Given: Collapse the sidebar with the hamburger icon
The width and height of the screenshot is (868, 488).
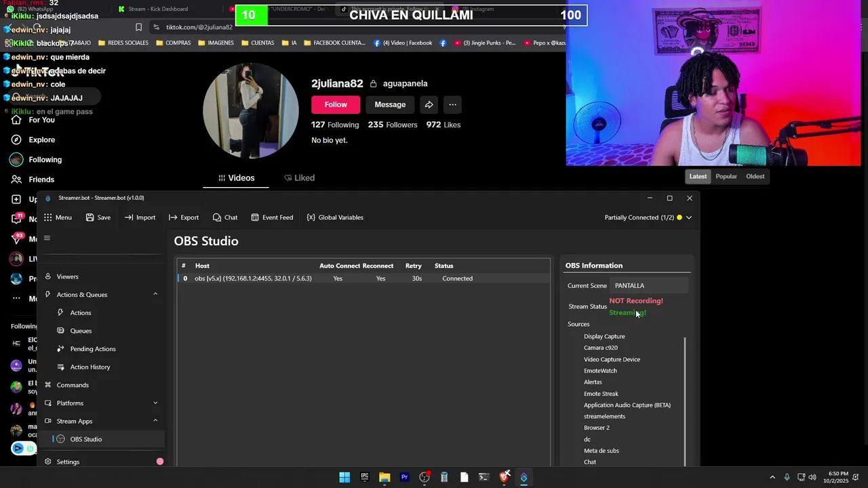Looking at the screenshot, I should click(47, 238).
